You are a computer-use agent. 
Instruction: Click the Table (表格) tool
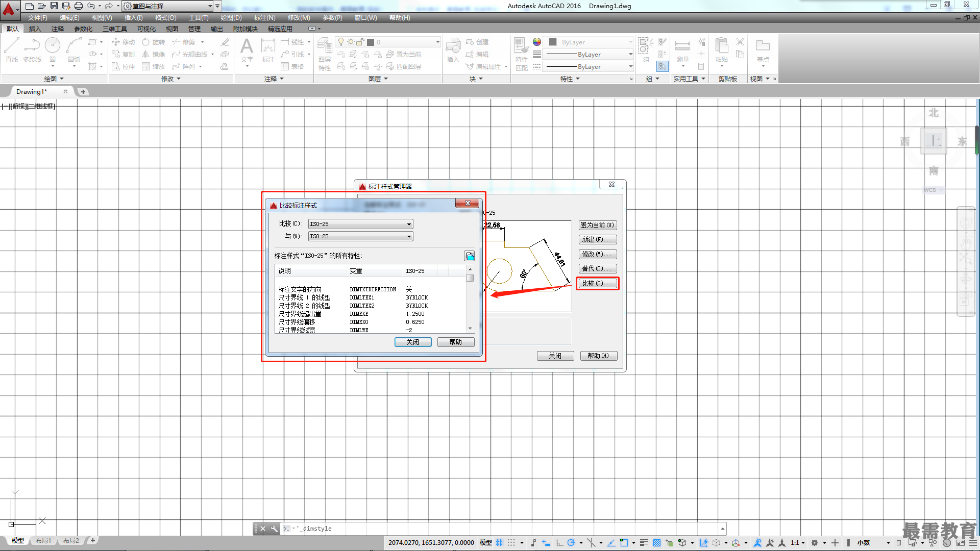click(x=292, y=66)
